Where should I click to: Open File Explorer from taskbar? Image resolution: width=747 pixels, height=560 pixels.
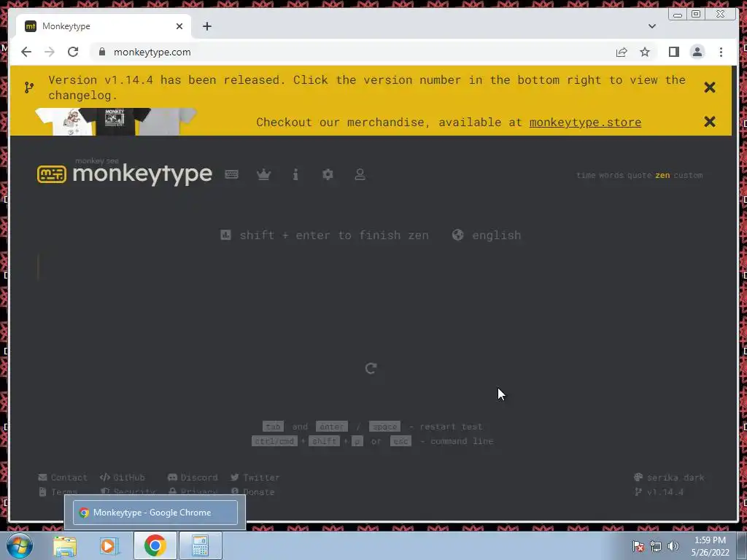click(65, 545)
